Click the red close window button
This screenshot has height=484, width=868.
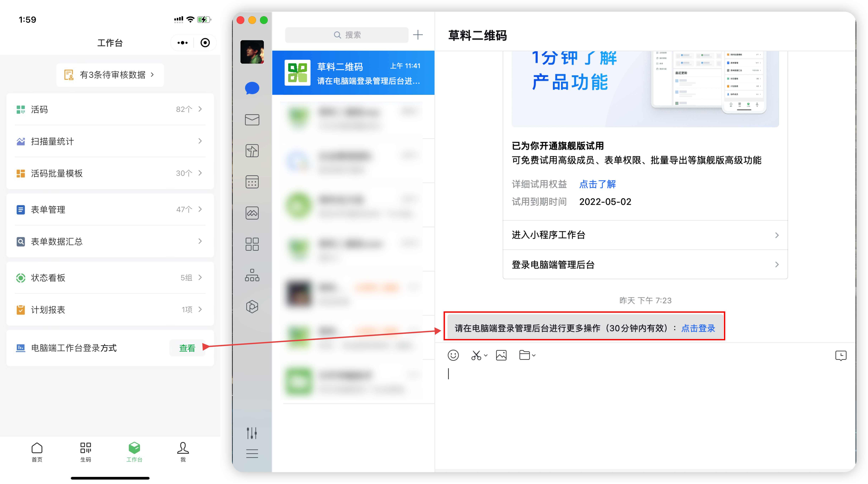[240, 20]
